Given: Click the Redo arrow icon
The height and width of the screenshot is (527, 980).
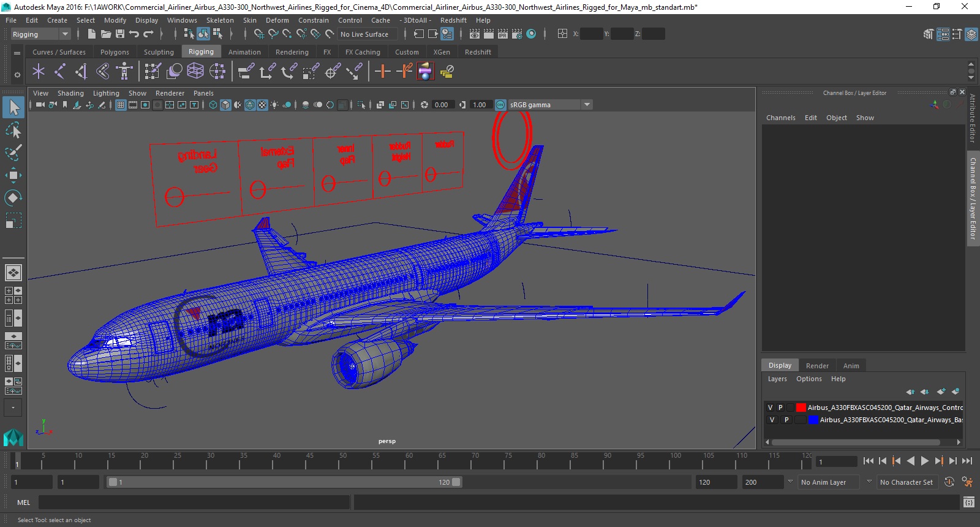Looking at the screenshot, I should [148, 34].
